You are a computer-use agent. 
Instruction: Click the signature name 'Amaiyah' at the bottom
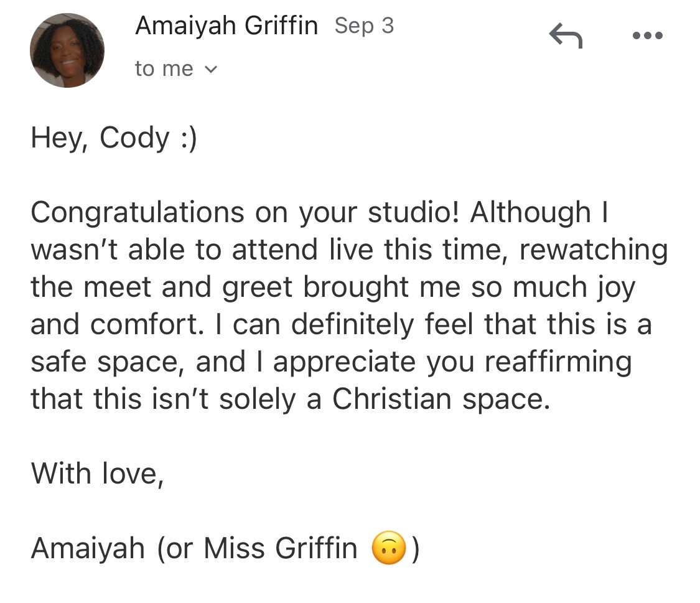(88, 548)
